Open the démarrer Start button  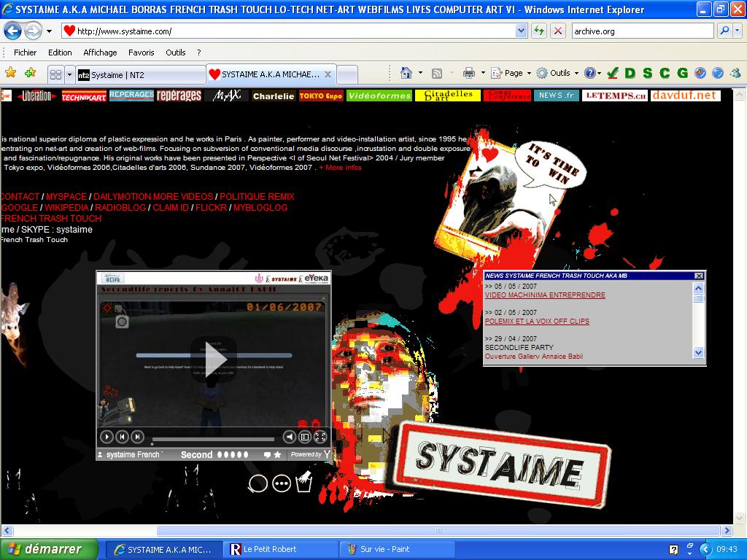click(x=47, y=549)
